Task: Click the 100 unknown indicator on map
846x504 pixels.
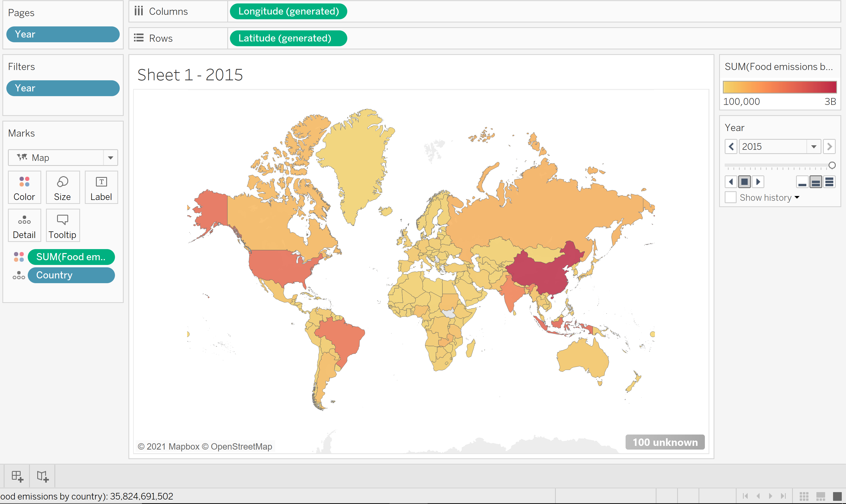Action: pyautogui.click(x=665, y=442)
